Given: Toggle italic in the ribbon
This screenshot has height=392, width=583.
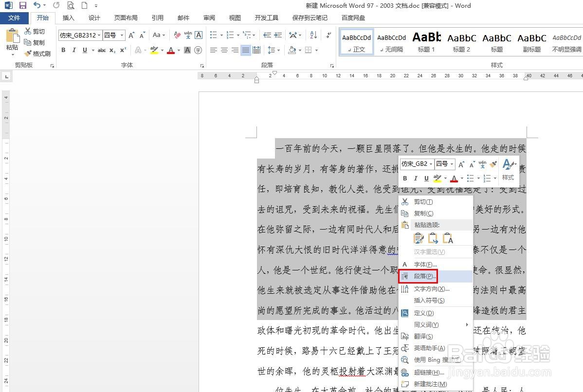Looking at the screenshot, I should (74, 50).
